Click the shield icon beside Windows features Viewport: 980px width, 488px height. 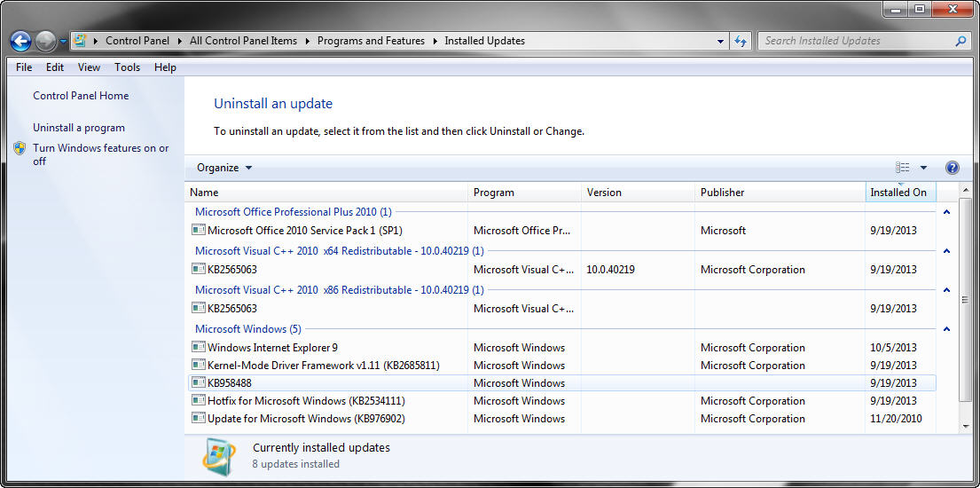coord(20,148)
